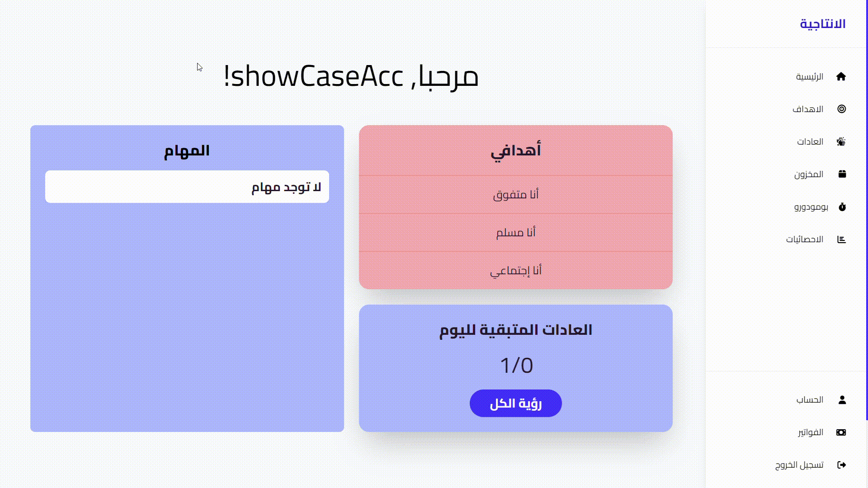
Task: Click the رؤية الكل button
Action: (x=515, y=403)
